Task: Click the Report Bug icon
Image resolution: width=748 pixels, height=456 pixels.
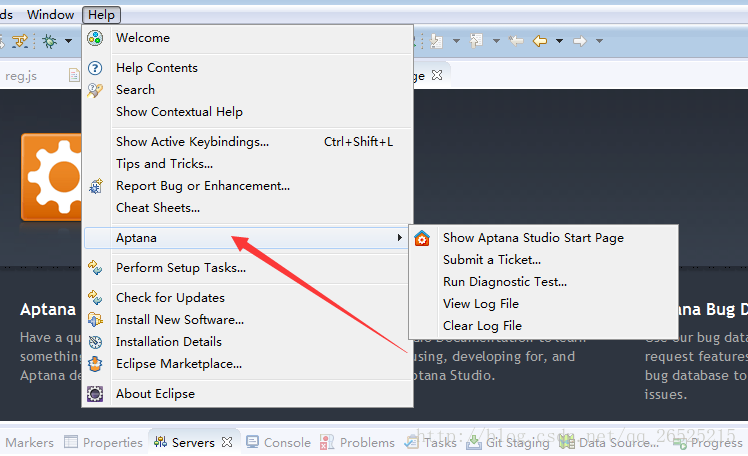Action: [x=95, y=186]
